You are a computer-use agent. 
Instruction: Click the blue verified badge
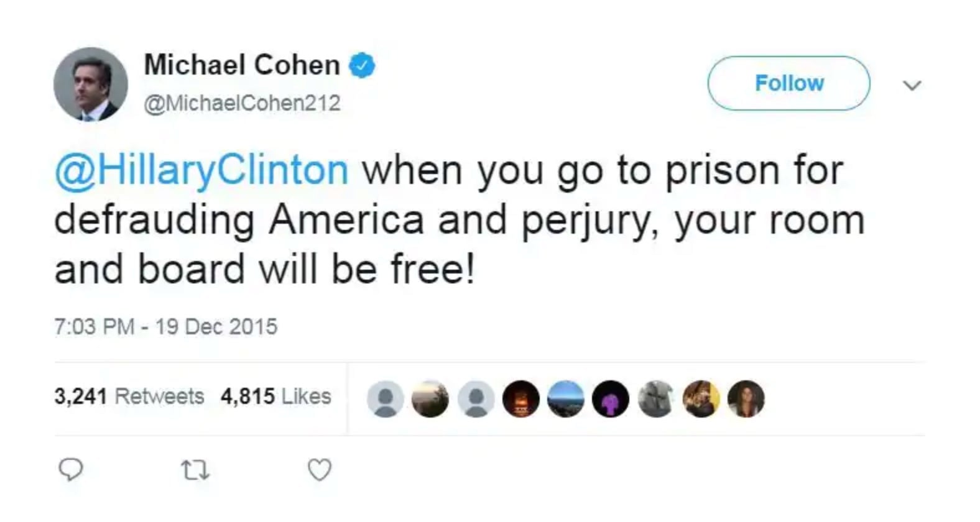[x=361, y=65]
